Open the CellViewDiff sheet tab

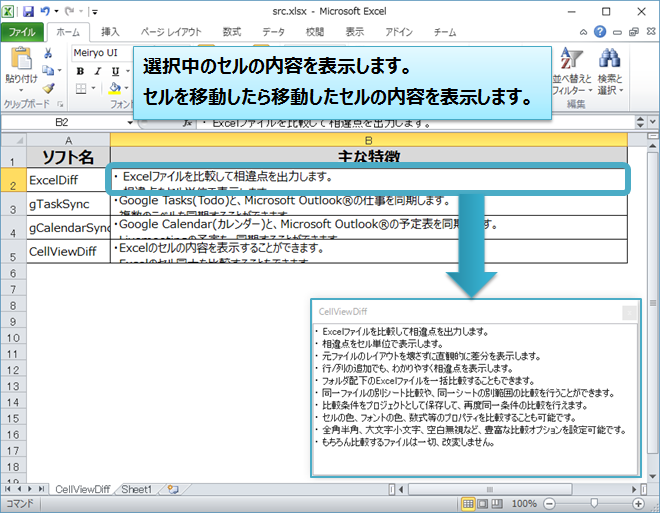[82, 489]
